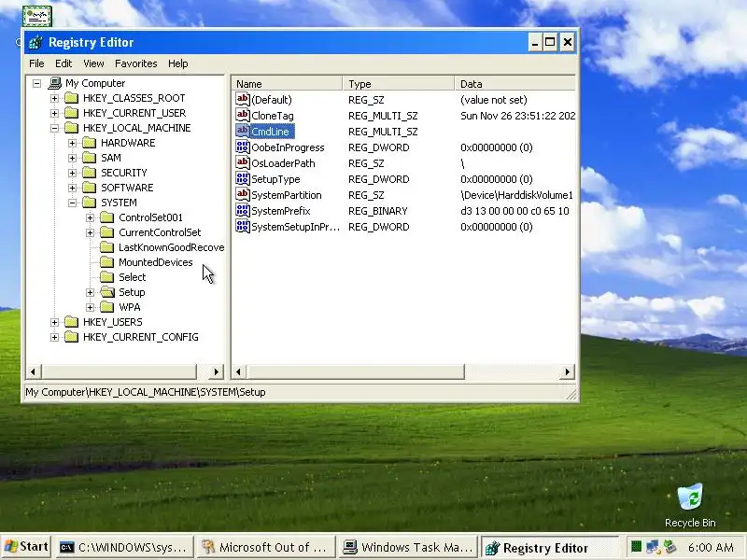Click the Sun Nov 26 23:51:22 data cell
The height and width of the screenshot is (560, 747).
pyautogui.click(x=518, y=116)
